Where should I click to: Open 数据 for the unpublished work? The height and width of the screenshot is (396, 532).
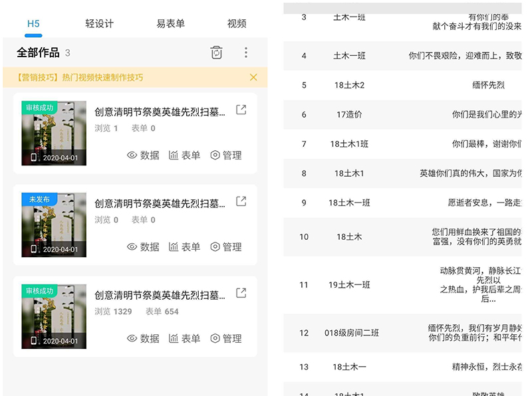coord(143,247)
